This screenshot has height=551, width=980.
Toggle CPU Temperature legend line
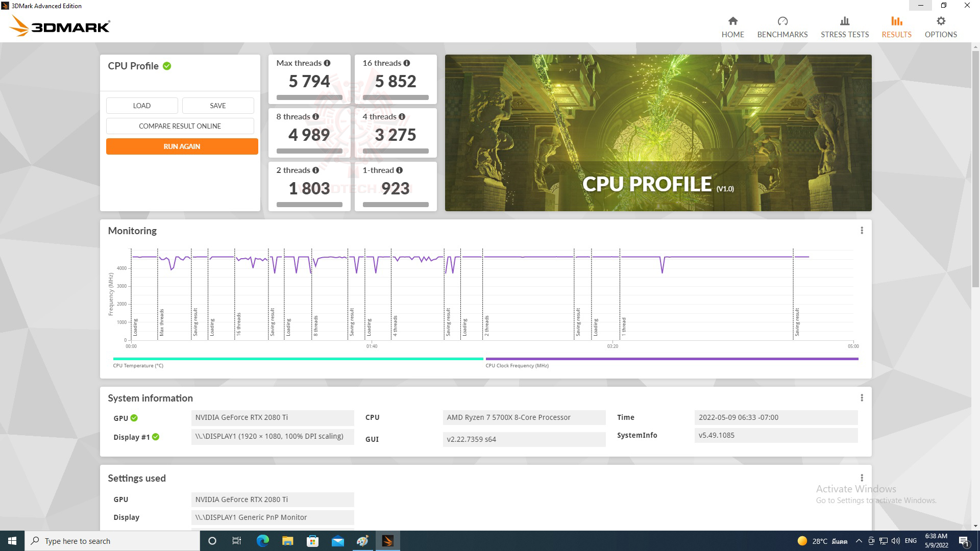click(x=298, y=359)
